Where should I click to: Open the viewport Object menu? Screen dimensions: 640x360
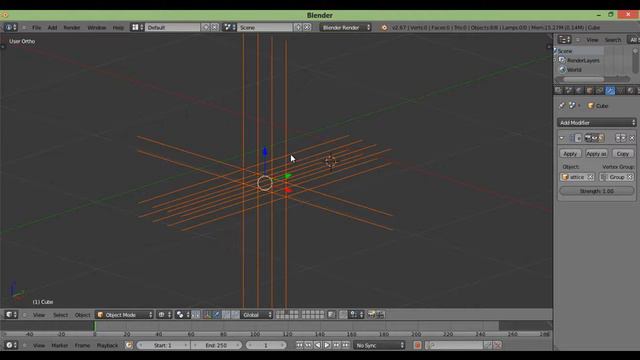pyautogui.click(x=82, y=315)
